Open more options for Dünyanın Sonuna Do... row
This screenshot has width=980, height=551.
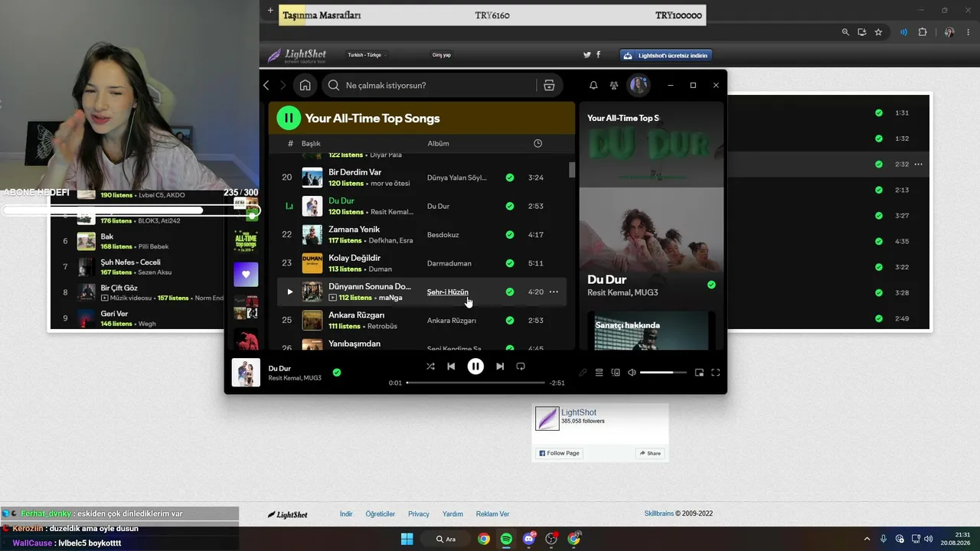coord(554,292)
